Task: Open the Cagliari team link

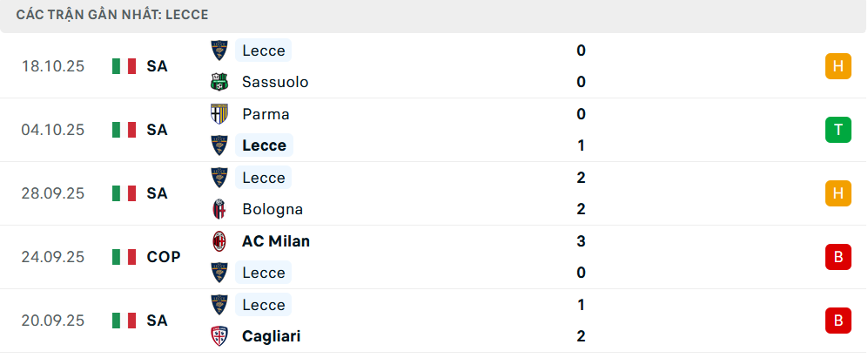Action: click(x=272, y=336)
